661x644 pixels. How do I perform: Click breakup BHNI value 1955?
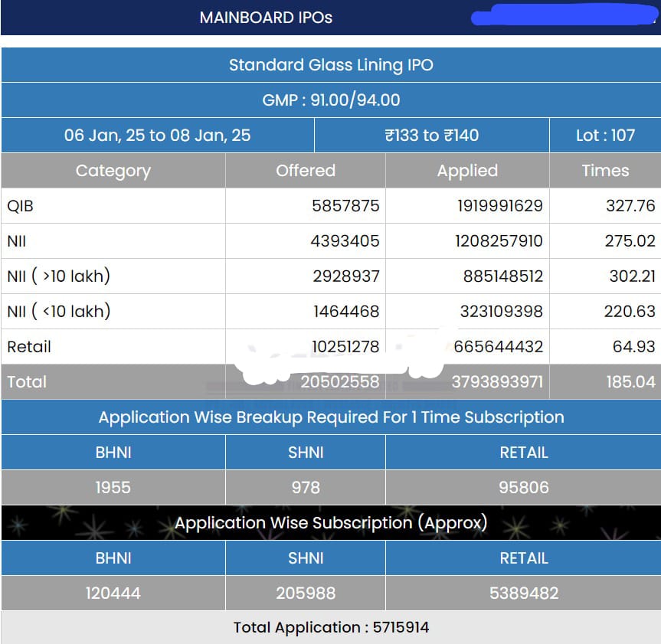[113, 488]
